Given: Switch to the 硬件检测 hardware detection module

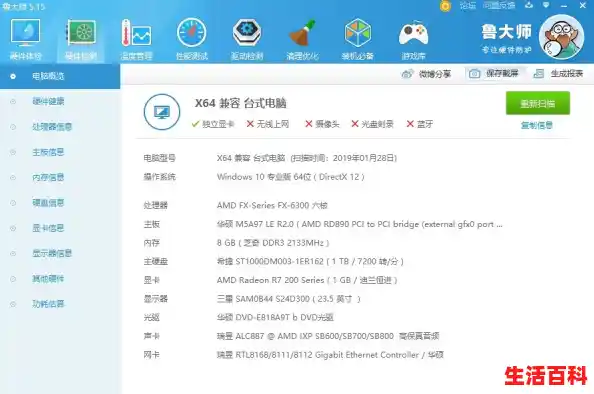Looking at the screenshot, I should pyautogui.click(x=81, y=40).
